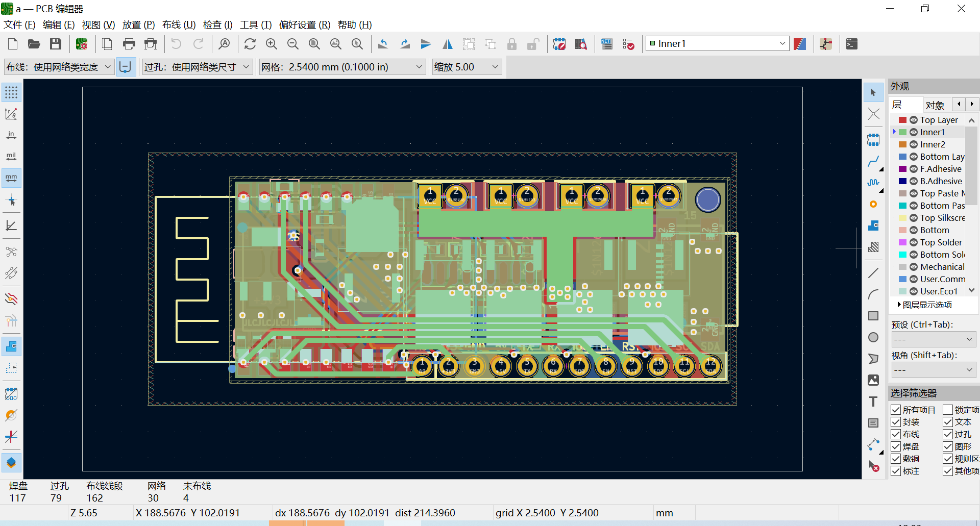Expand the grid size dropdown
The width and height of the screenshot is (980, 526).
pyautogui.click(x=342, y=67)
